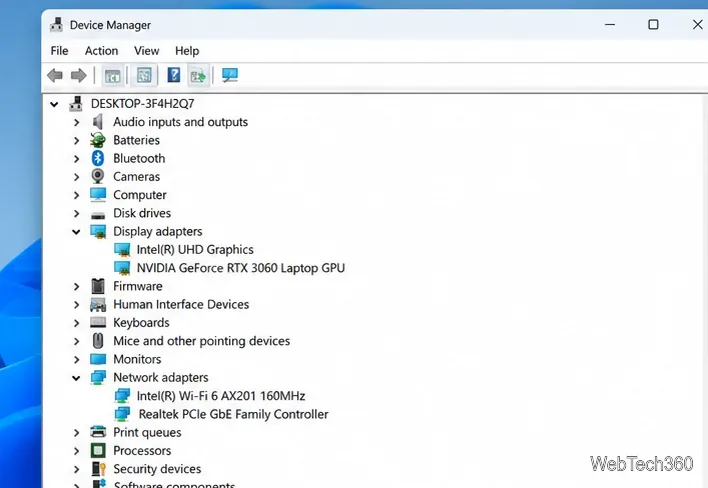Viewport: 708px width, 488px height.
Task: Click the Mice and other pointing devices icon
Action: [x=98, y=341]
